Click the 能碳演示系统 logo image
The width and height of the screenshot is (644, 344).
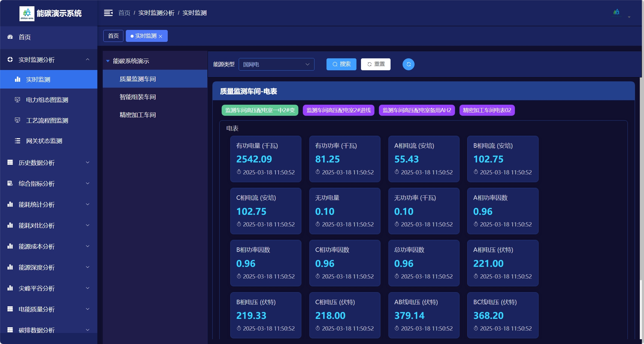(x=27, y=13)
